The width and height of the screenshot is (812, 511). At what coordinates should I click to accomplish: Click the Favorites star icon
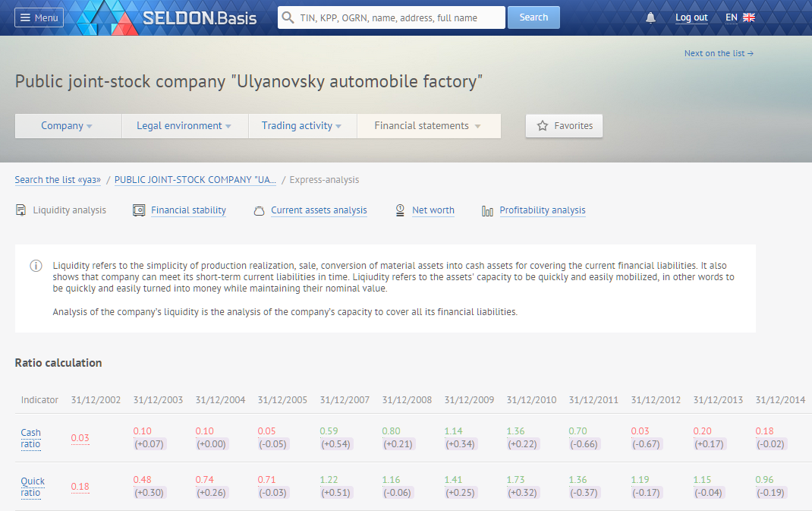542,126
